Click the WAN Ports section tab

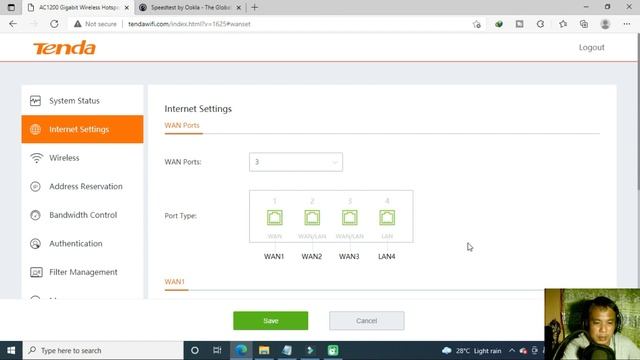(182, 125)
